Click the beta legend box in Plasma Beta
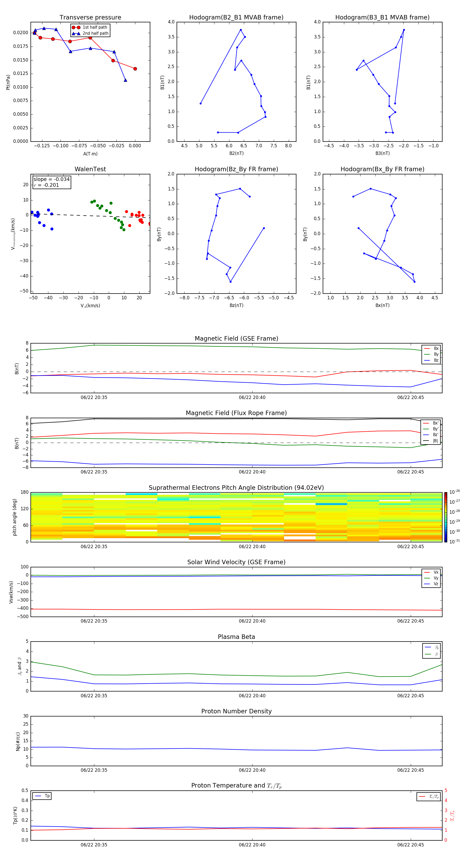 (431, 651)
